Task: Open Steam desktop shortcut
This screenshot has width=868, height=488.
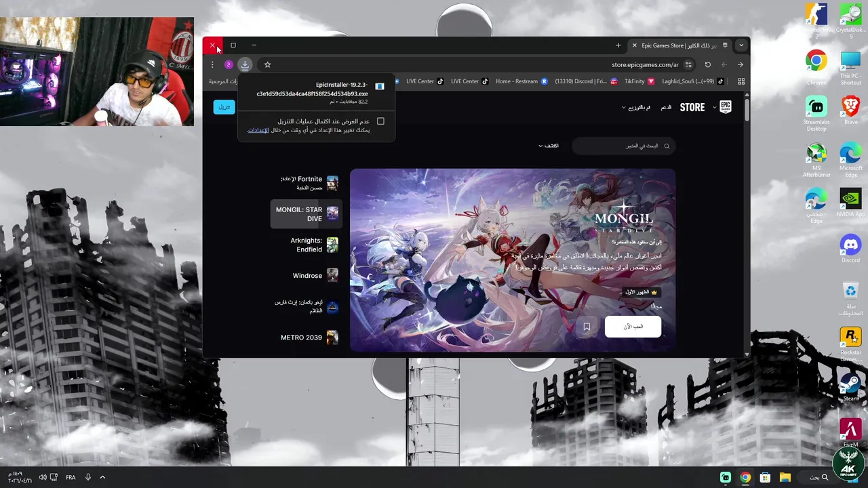Action: tap(850, 388)
